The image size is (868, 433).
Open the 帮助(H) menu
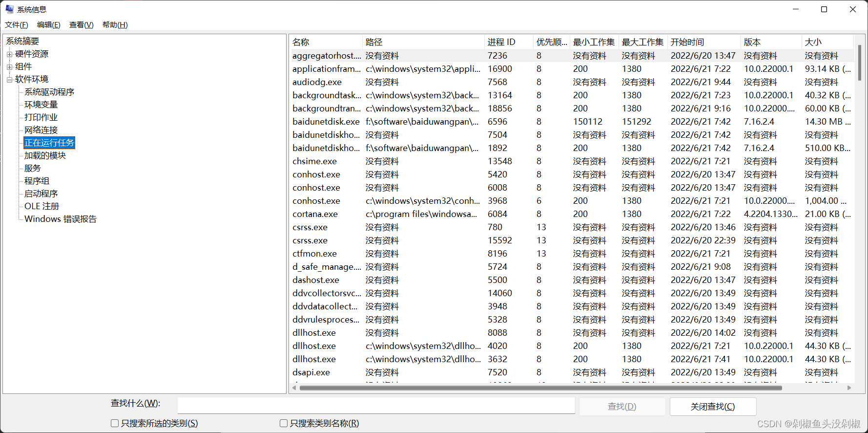point(115,25)
